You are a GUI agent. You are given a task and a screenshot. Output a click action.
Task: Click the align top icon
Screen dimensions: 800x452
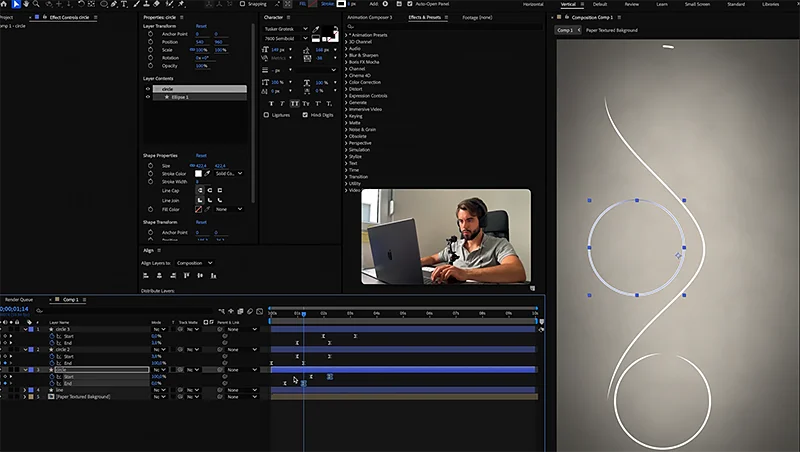click(186, 275)
